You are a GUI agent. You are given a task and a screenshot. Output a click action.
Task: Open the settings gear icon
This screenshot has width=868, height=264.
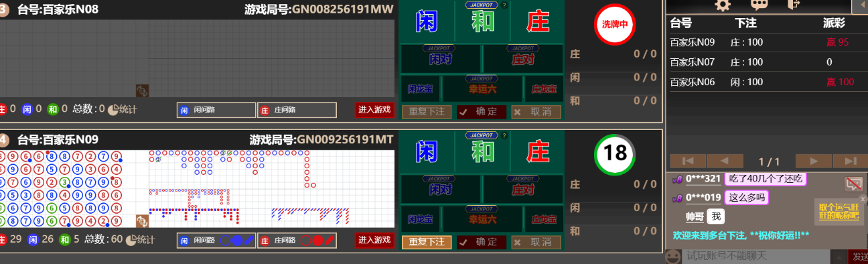[x=723, y=5]
